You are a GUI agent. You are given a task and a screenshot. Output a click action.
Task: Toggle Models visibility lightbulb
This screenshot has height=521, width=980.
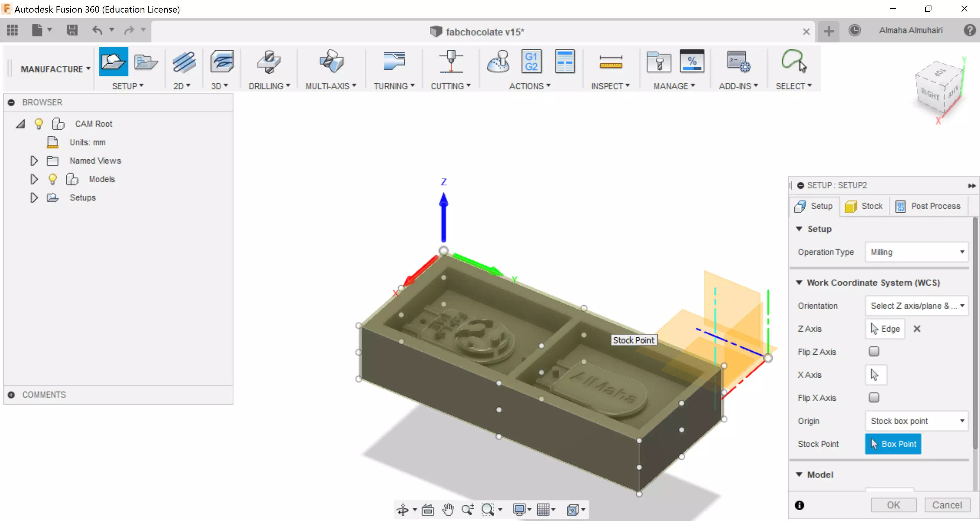(53, 179)
